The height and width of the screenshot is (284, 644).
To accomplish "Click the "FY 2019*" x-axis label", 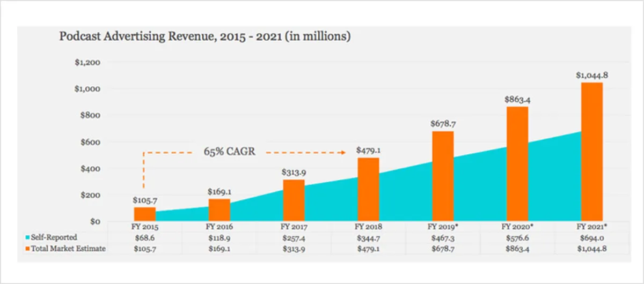I will [443, 227].
